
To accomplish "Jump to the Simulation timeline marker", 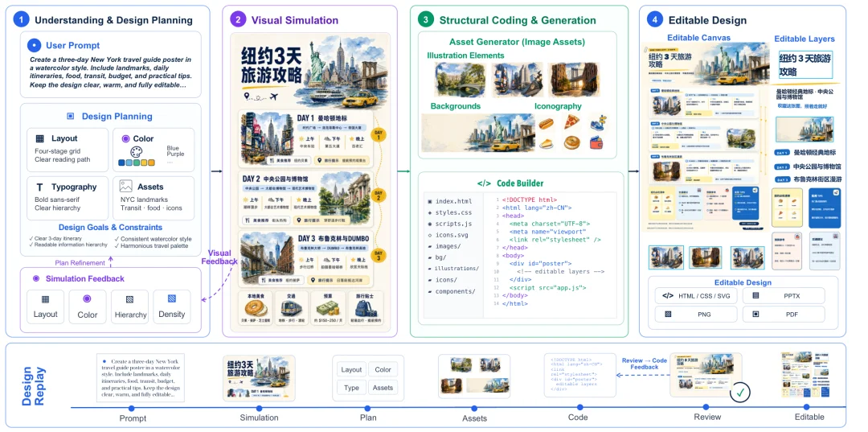I will [259, 408].
